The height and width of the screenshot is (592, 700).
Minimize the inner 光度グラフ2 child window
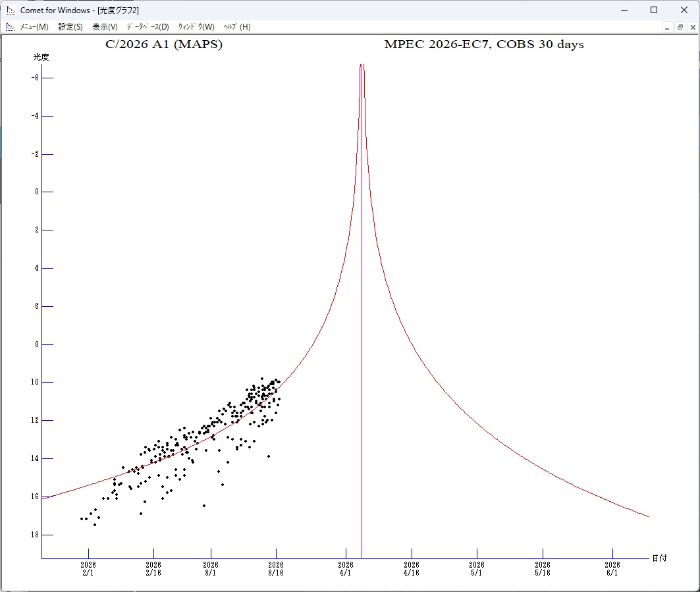667,27
